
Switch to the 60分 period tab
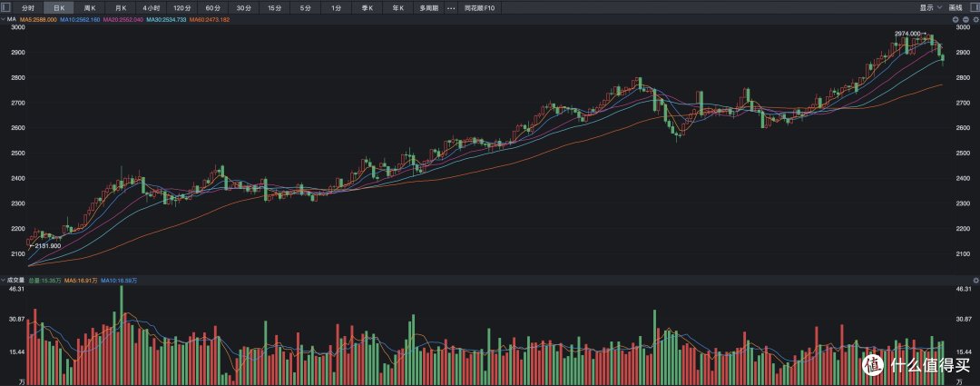click(213, 8)
